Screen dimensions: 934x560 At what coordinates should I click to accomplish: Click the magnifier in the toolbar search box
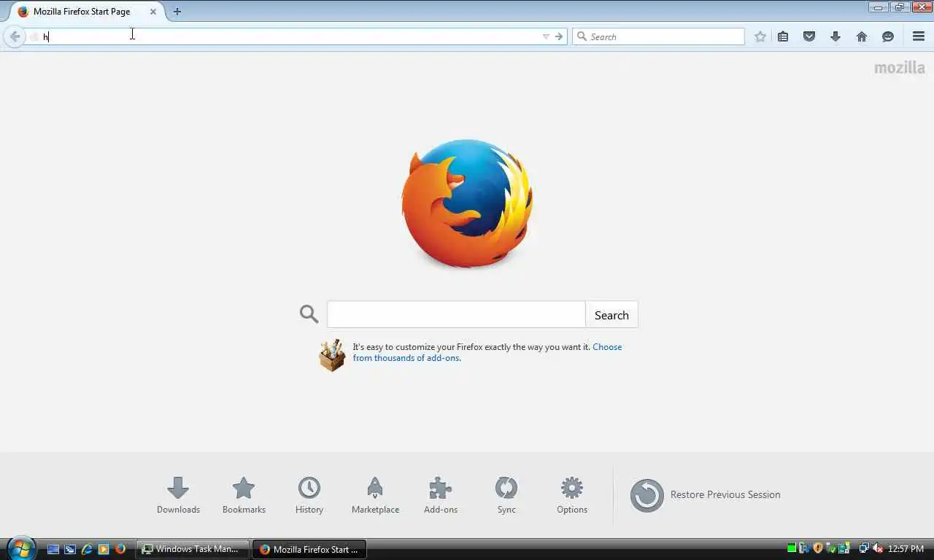[x=582, y=36]
